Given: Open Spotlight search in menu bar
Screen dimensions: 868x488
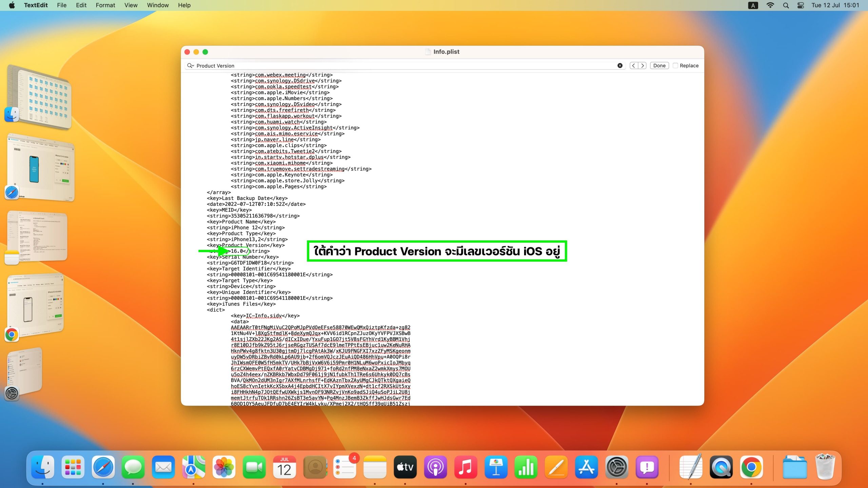Looking at the screenshot, I should 786,5.
